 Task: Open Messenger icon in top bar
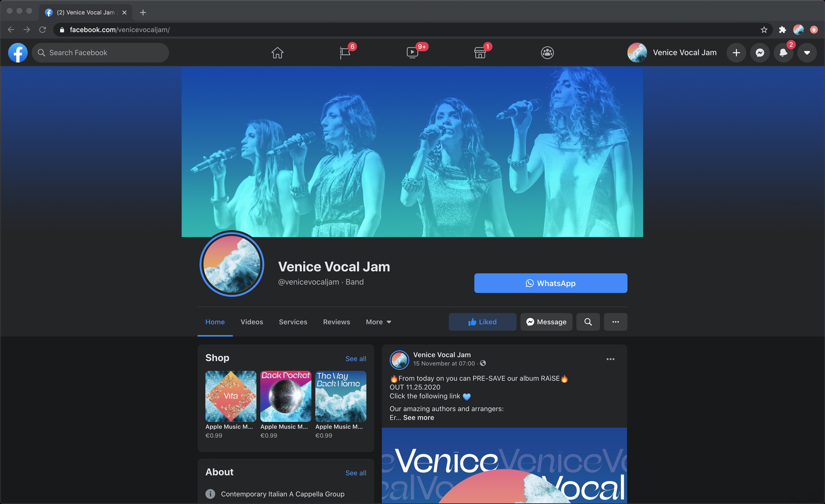pos(760,53)
